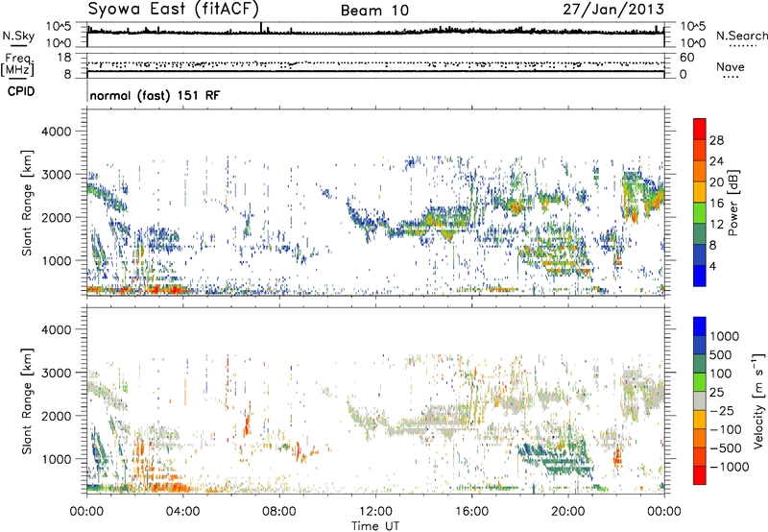Screen dimensions: 768x532
Task: Click Power colorbar value 4
Action: tap(712, 267)
